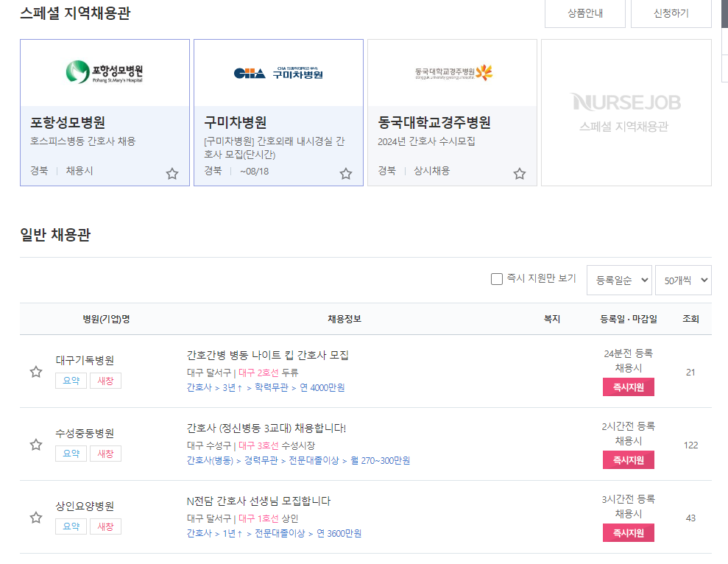Enable 즉시 지원만 보기 checkbox
This screenshot has height=564, width=728.
pyautogui.click(x=497, y=279)
